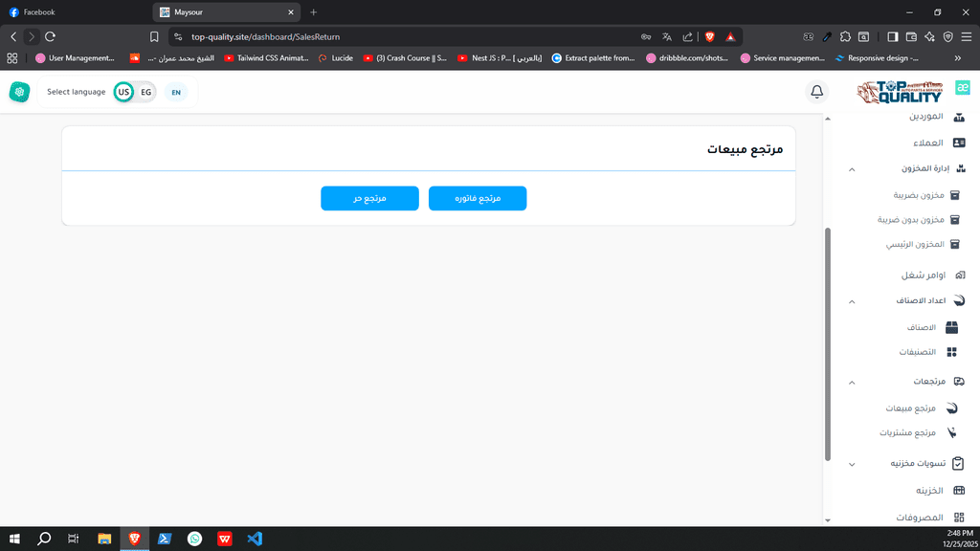
Task: Open WPS Office from taskbar
Action: pyautogui.click(x=224, y=539)
